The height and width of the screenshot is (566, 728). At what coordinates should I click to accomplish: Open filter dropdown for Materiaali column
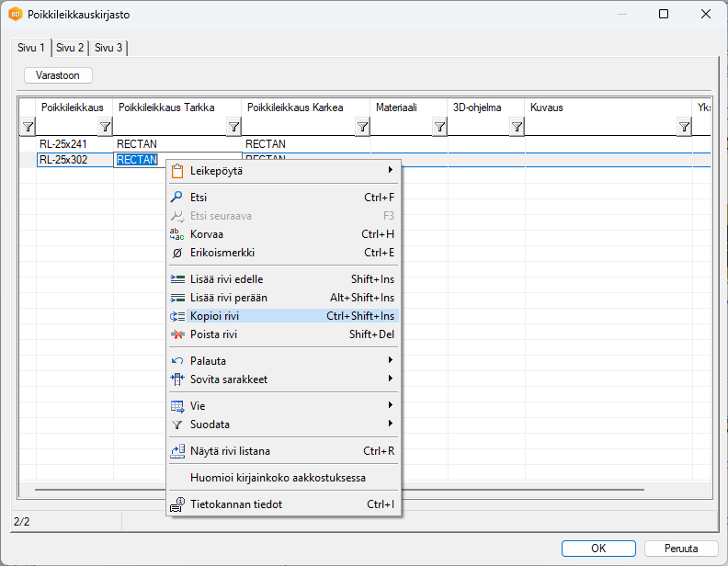click(439, 127)
